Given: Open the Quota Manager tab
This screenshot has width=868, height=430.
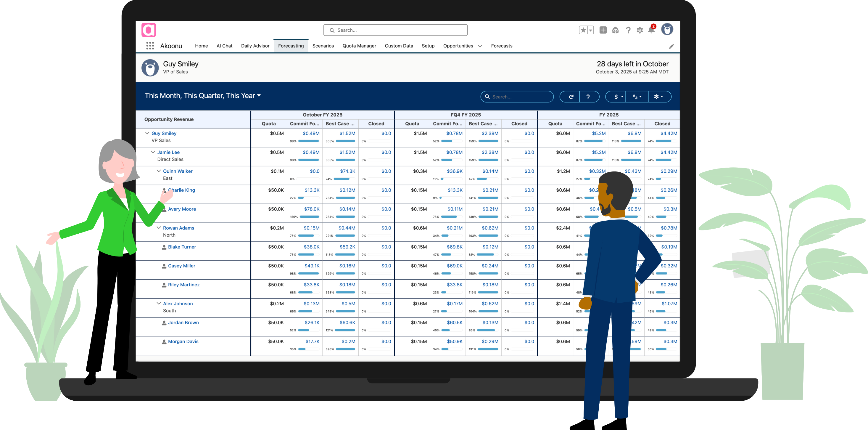Looking at the screenshot, I should tap(359, 46).
